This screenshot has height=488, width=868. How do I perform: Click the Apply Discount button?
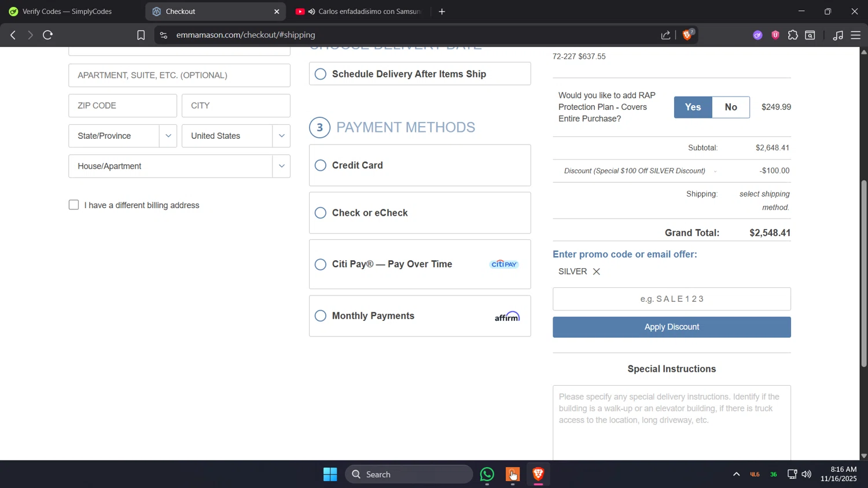pyautogui.click(x=671, y=327)
